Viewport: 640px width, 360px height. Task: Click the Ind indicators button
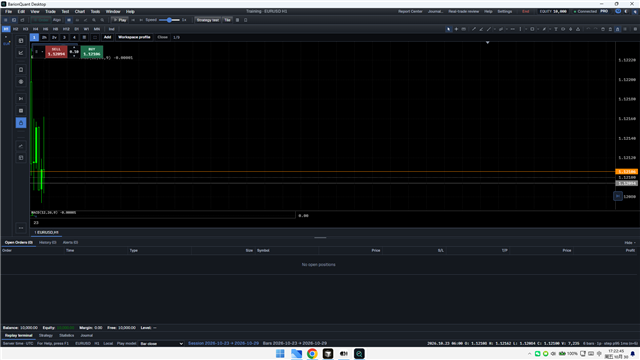click(111, 29)
